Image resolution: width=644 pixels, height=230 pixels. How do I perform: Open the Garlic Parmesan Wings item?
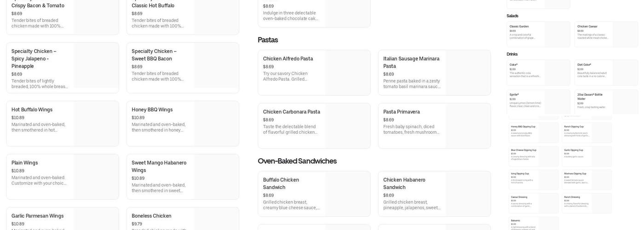(x=62, y=220)
